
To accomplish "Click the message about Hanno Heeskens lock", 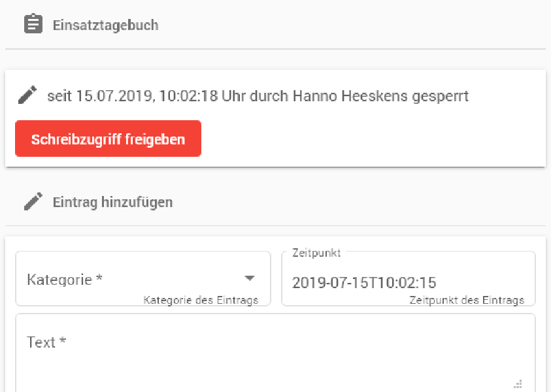I will point(258,95).
